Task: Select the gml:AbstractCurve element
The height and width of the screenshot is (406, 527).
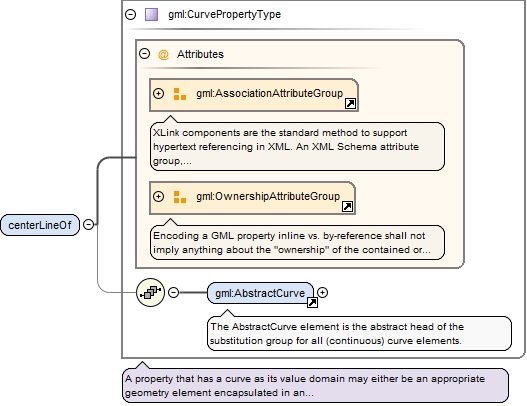Action: point(260,293)
